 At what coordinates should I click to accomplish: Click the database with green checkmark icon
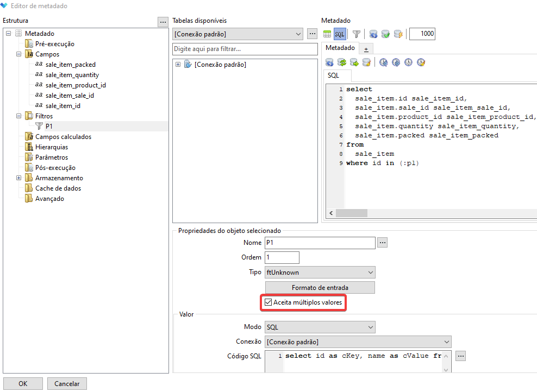tap(385, 34)
